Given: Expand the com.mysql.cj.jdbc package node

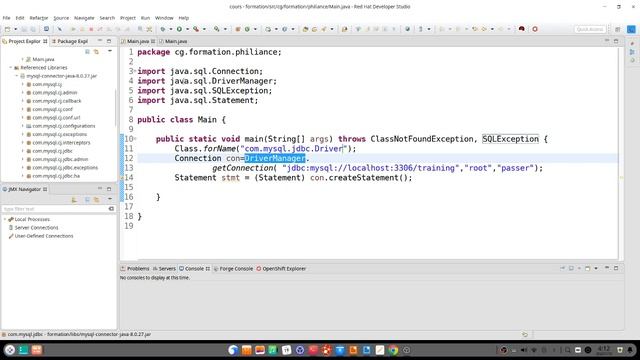Looking at the screenshot, I should point(23,151).
